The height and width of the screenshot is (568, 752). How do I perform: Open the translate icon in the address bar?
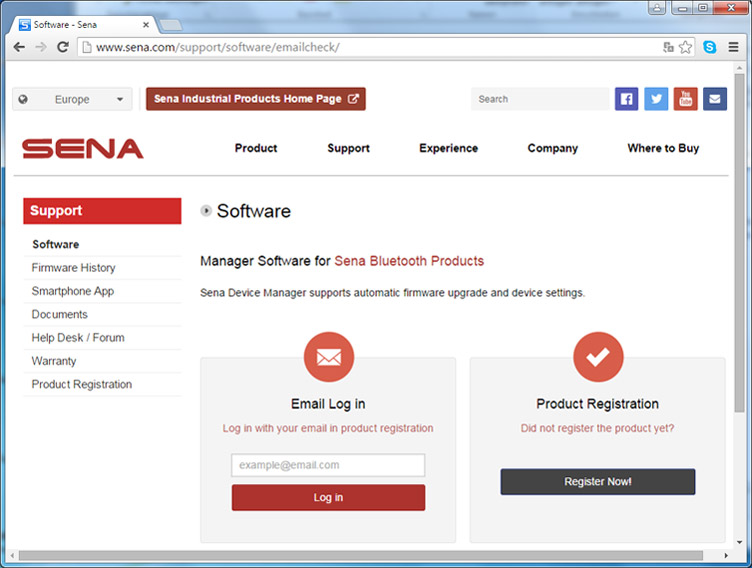pyautogui.click(x=668, y=47)
